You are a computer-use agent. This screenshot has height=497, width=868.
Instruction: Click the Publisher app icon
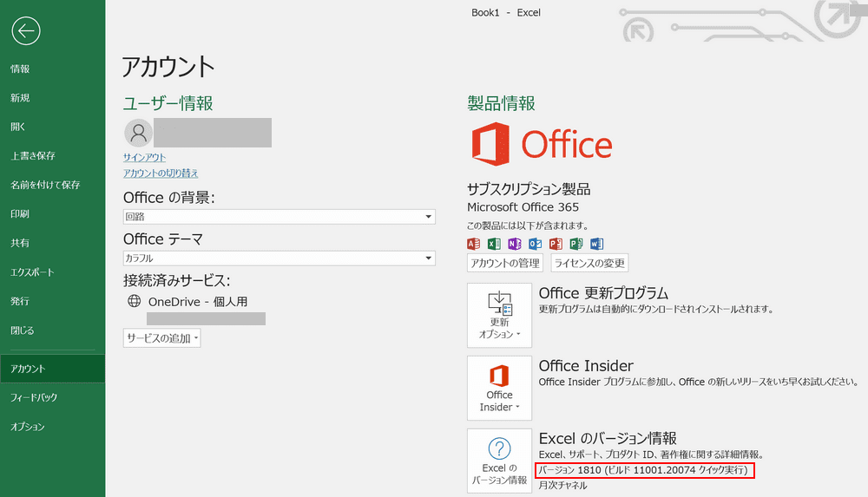pyautogui.click(x=576, y=244)
